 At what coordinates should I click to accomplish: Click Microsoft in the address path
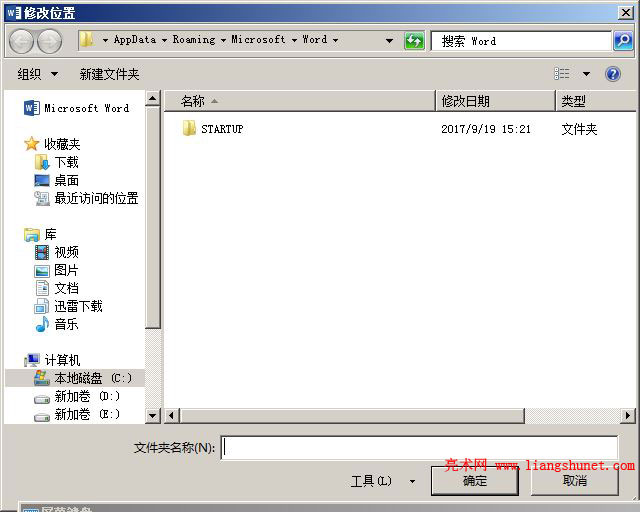click(258, 40)
